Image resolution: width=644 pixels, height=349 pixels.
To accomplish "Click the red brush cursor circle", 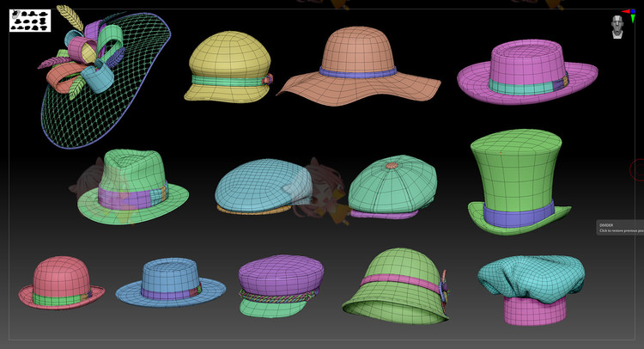I will [x=638, y=169].
